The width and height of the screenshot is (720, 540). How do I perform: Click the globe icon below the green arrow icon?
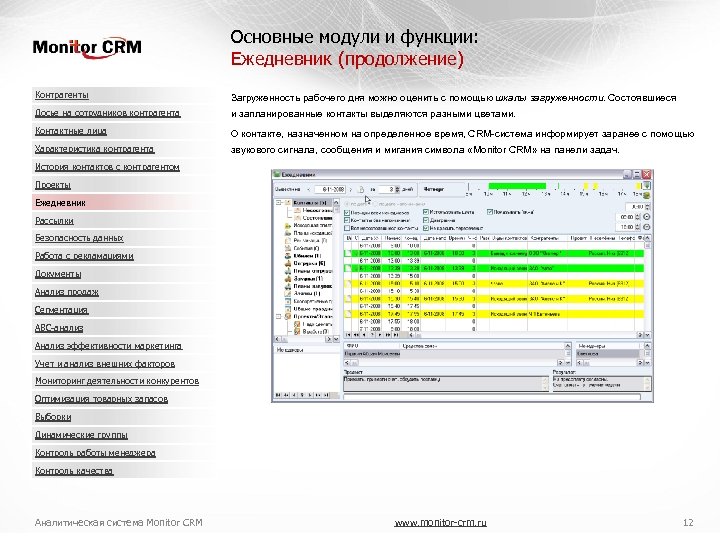click(647, 195)
